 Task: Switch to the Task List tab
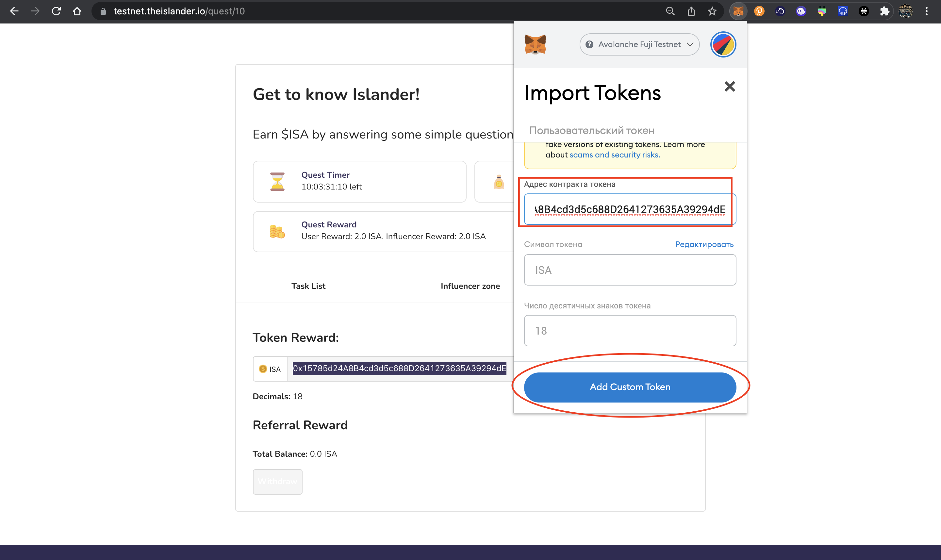click(x=308, y=286)
